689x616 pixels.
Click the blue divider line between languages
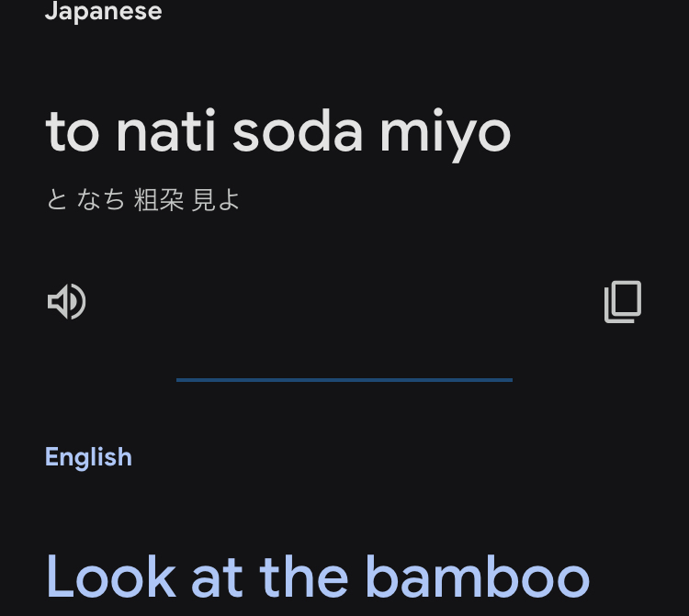[344, 380]
